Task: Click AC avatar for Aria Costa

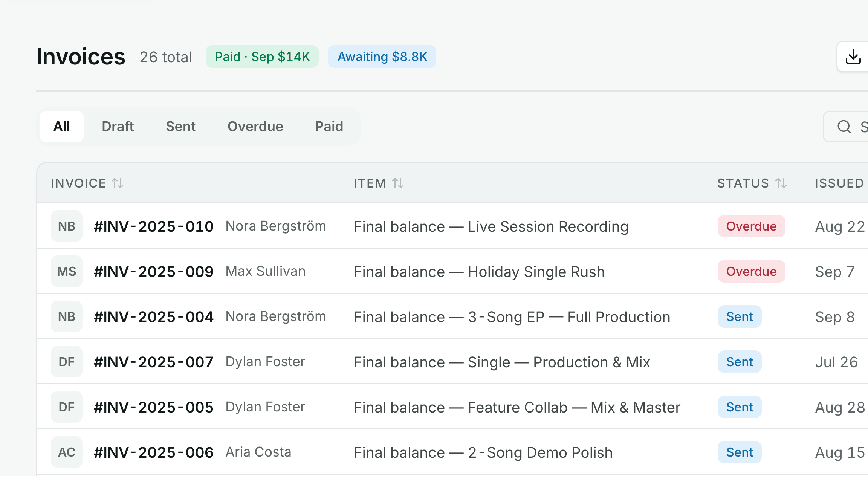Action: click(67, 452)
